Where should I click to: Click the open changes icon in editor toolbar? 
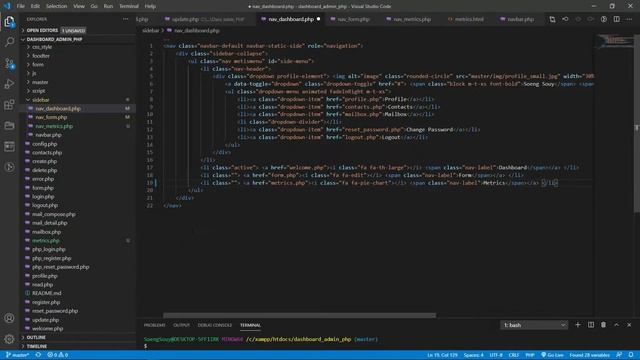(x=552, y=19)
